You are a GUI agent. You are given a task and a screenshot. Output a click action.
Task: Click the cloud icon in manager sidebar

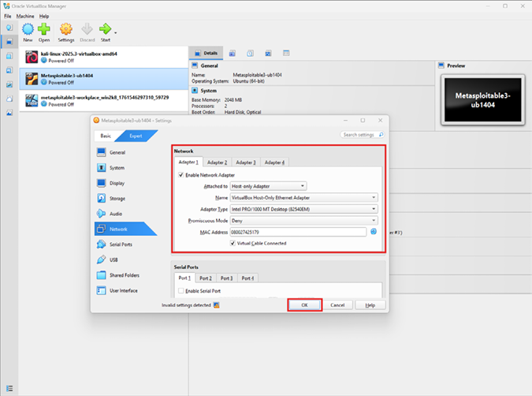coord(9,99)
